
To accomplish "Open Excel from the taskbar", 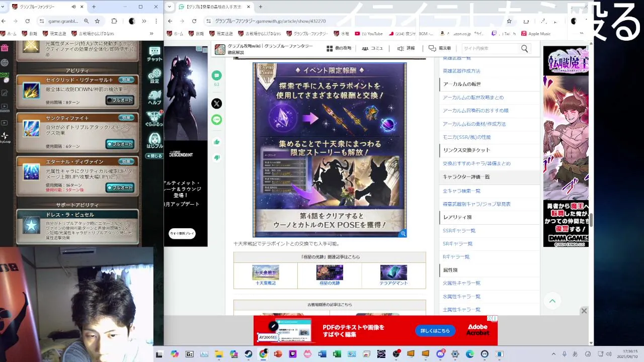I will tap(337, 354).
